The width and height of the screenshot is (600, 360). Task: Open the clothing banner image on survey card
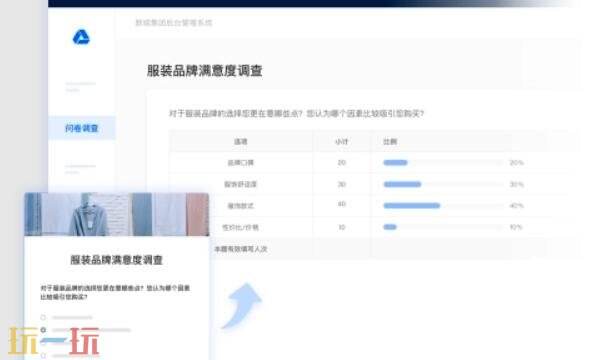(117, 214)
